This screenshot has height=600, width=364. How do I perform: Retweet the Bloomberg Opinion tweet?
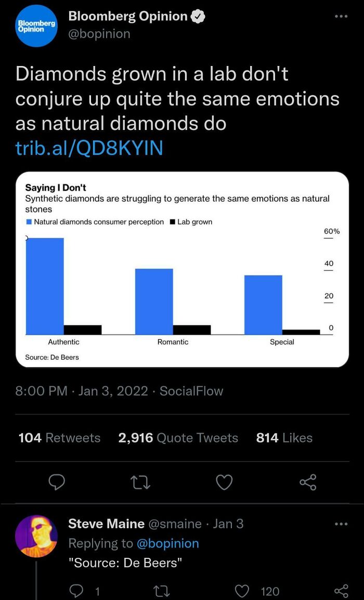(x=140, y=483)
